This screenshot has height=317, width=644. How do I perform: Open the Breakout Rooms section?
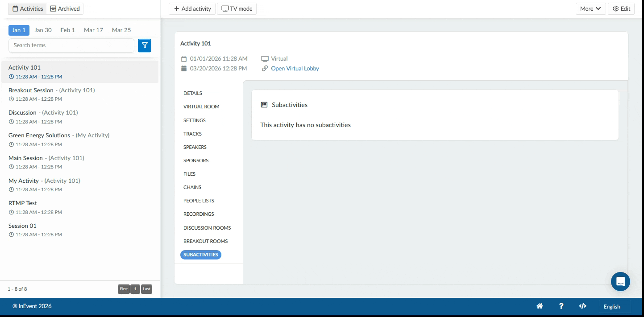point(206,241)
